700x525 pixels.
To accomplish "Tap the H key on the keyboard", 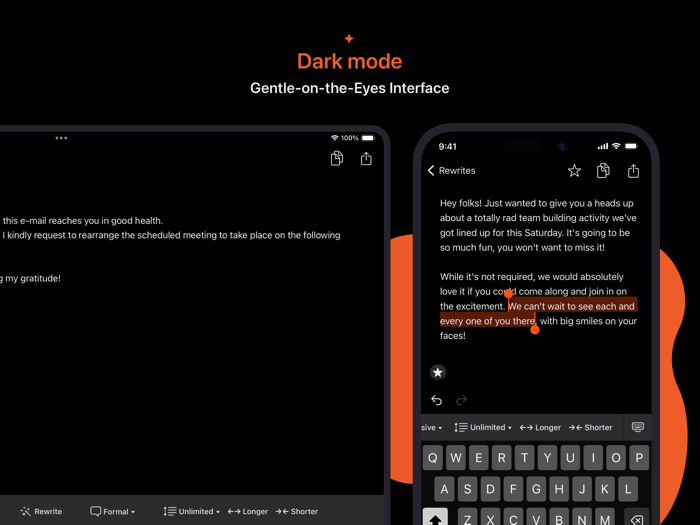I will [559, 489].
